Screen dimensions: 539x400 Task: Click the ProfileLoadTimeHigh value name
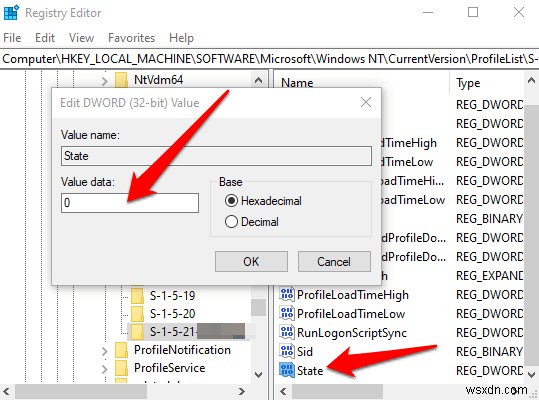click(x=353, y=295)
